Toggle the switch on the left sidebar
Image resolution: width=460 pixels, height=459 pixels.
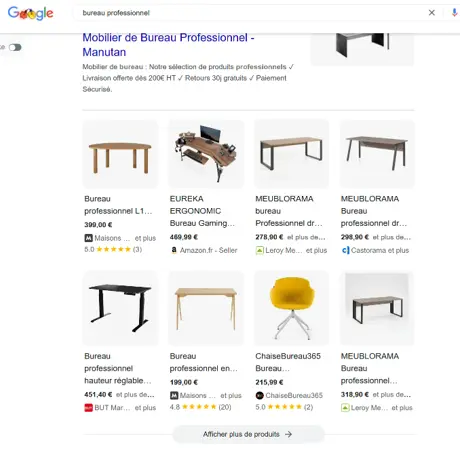(x=15, y=47)
